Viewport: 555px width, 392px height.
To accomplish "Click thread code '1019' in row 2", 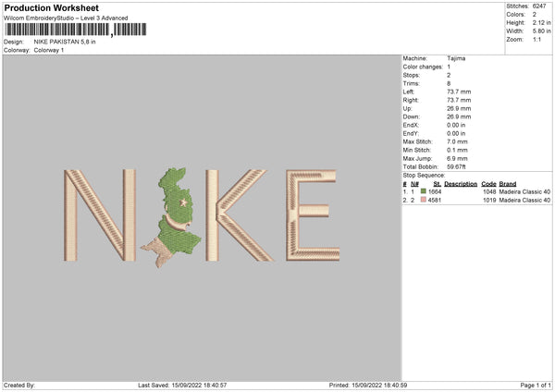I will pos(489,201).
